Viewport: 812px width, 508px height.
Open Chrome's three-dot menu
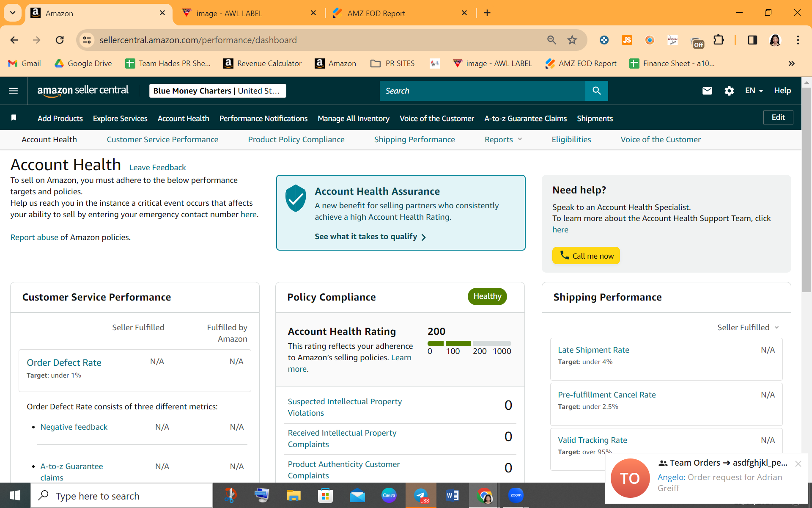coord(798,40)
